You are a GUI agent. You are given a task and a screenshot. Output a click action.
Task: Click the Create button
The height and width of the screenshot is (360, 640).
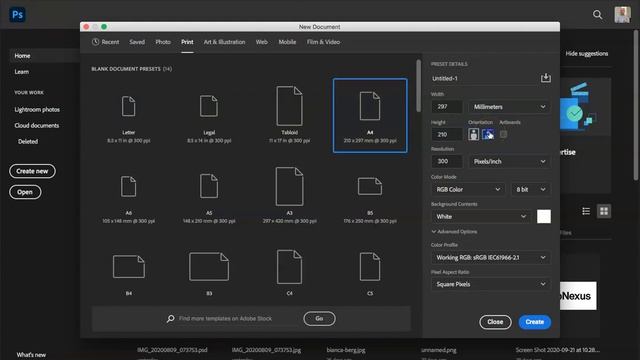pyautogui.click(x=534, y=322)
